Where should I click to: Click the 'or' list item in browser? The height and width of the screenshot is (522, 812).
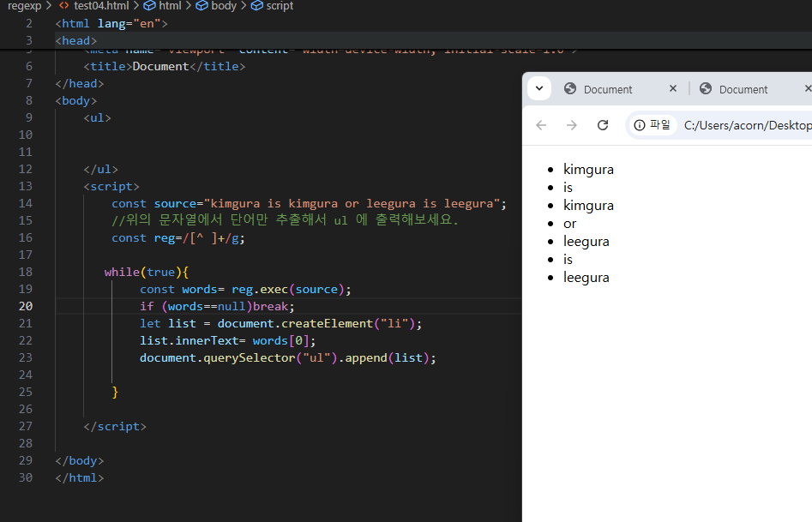pyautogui.click(x=569, y=224)
